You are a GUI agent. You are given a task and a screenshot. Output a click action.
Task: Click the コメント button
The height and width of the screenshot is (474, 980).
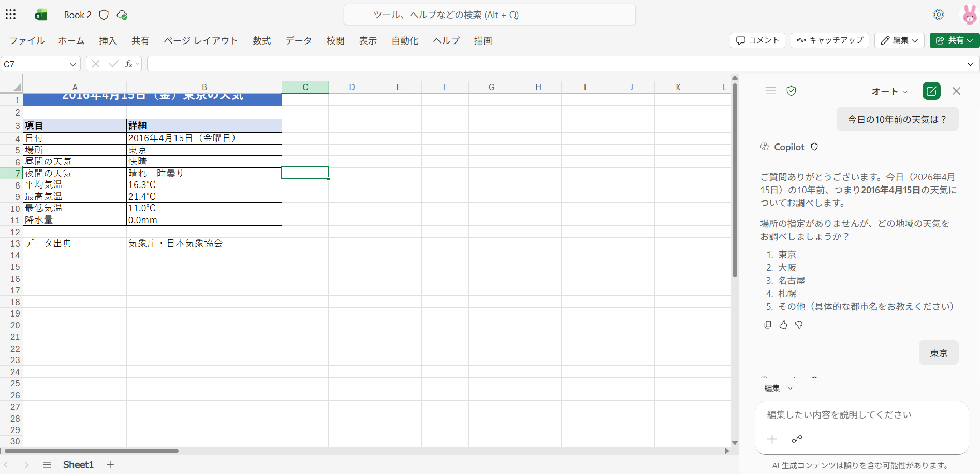pos(757,40)
